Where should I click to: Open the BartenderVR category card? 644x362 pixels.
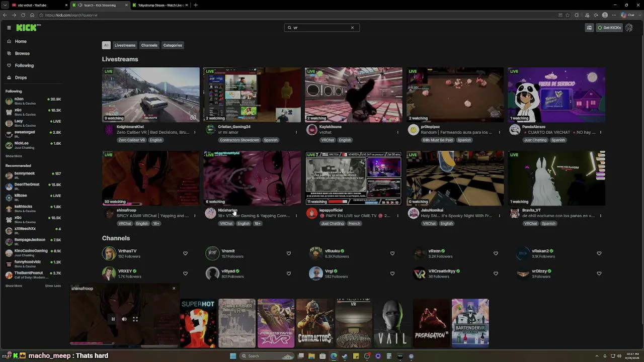coord(470,323)
